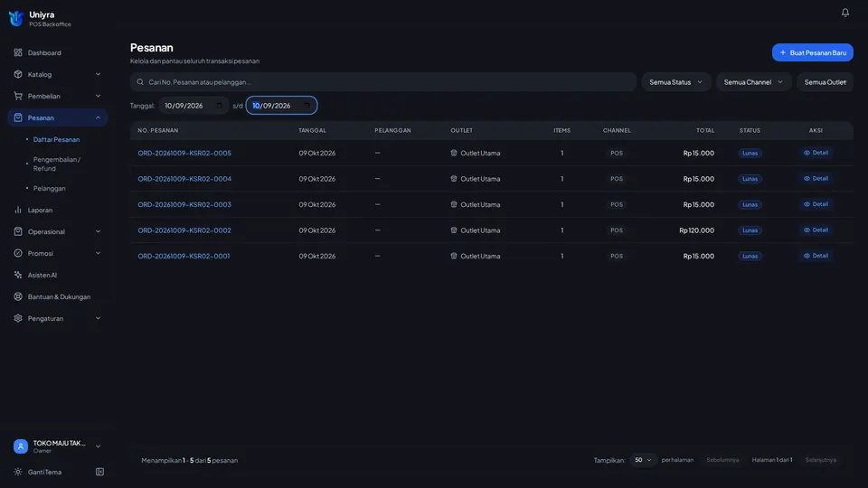Click the outlet icon in ORD-20261009-KSR02-0002 row
The image size is (868, 488).
click(453, 230)
